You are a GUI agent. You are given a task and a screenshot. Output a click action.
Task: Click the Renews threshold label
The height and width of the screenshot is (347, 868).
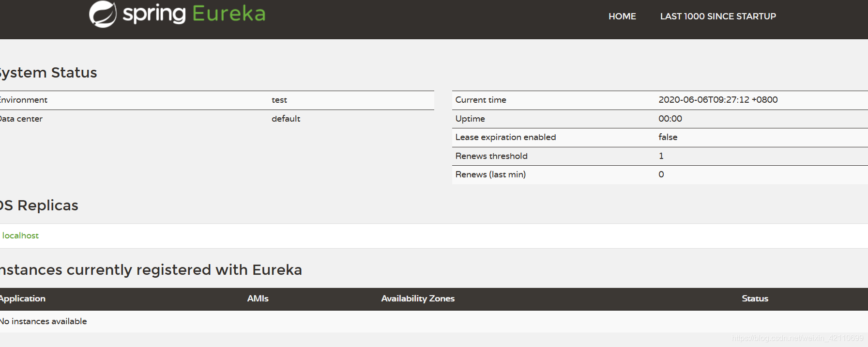(491, 156)
